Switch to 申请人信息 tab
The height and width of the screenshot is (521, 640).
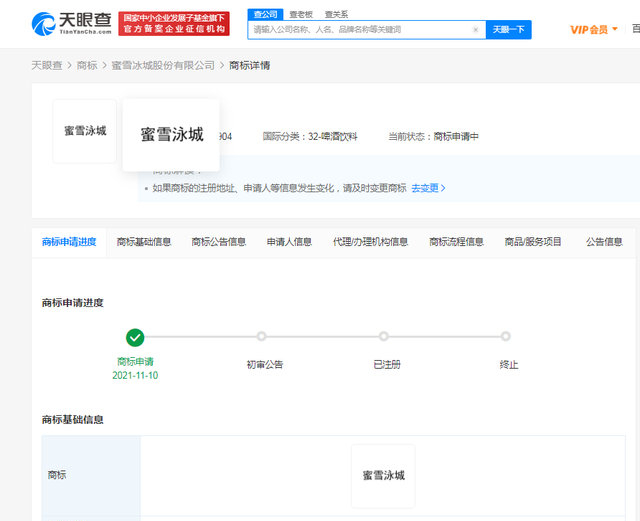coord(289,242)
